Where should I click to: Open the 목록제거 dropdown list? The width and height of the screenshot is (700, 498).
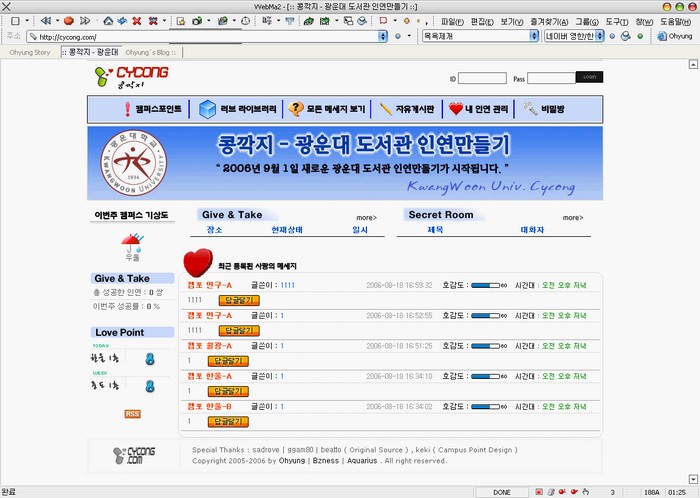534,36
